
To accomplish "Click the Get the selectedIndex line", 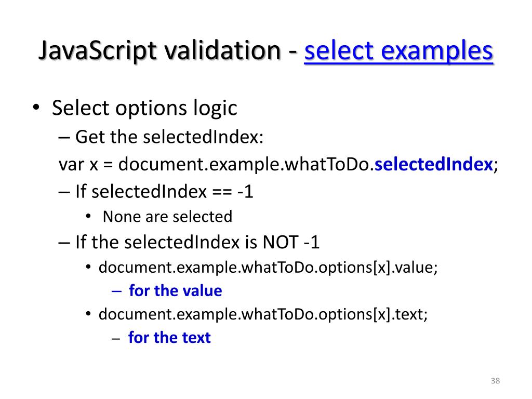I will click(x=169, y=137).
